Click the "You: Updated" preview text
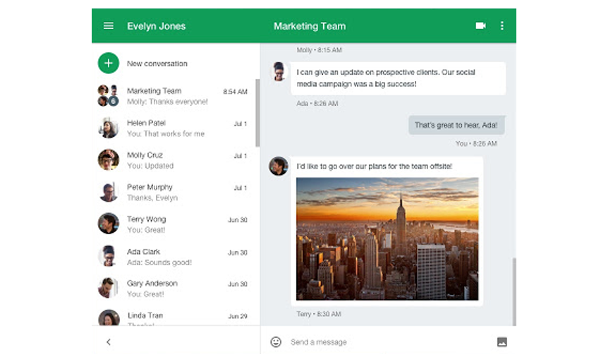Image resolution: width=601 pixels, height=364 pixels. pos(150,166)
